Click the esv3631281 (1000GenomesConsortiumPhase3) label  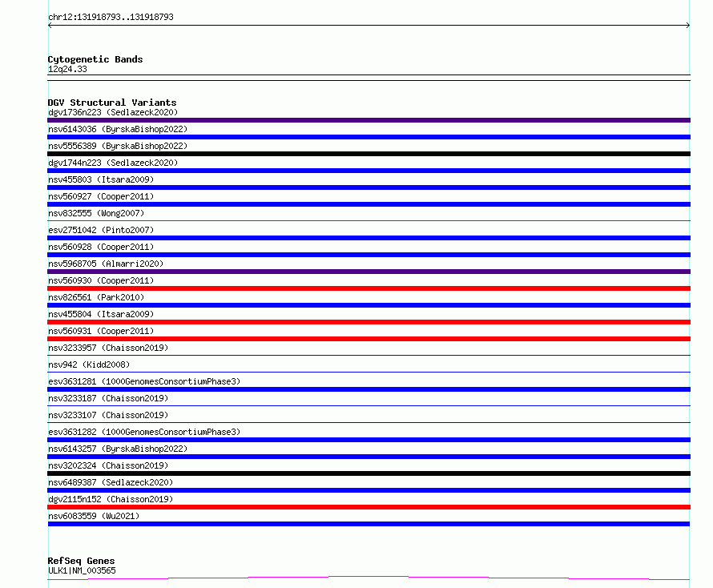144,381
